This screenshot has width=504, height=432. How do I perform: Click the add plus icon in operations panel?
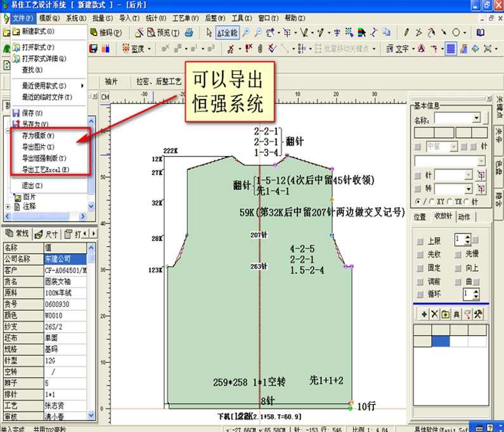(424, 314)
